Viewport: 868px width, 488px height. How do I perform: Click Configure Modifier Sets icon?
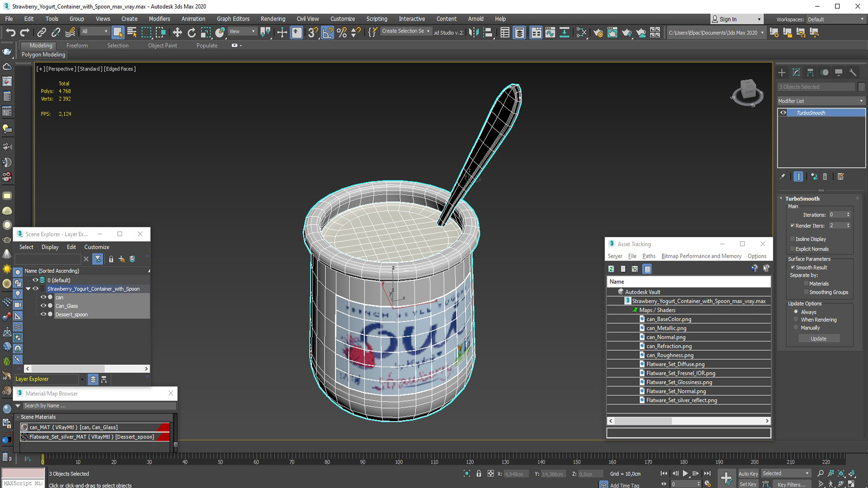coord(840,177)
